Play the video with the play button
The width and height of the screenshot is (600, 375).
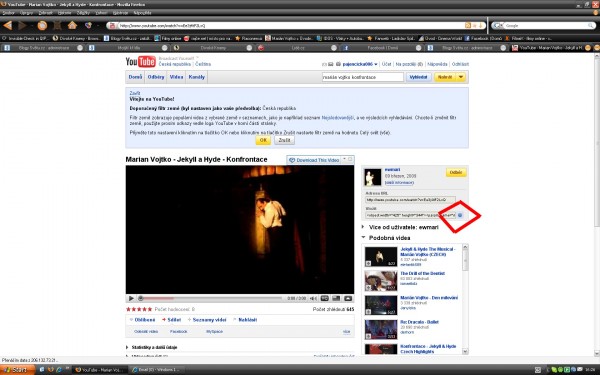coord(131,298)
